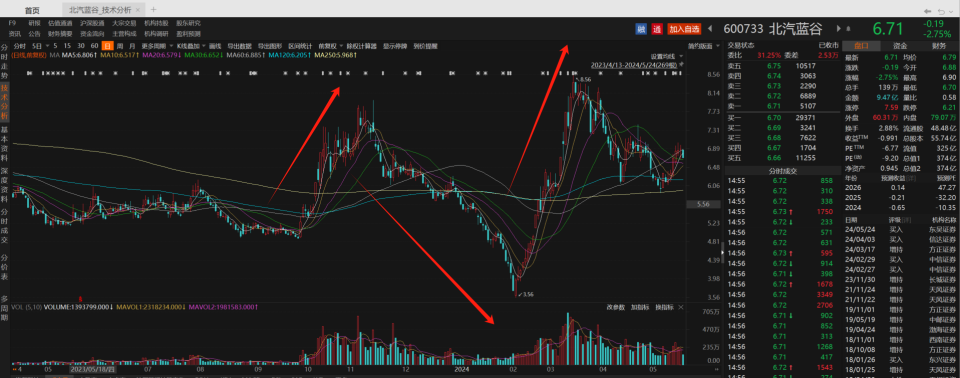Select 60 minute period
The image size is (960, 378).
pyautogui.click(x=94, y=46)
